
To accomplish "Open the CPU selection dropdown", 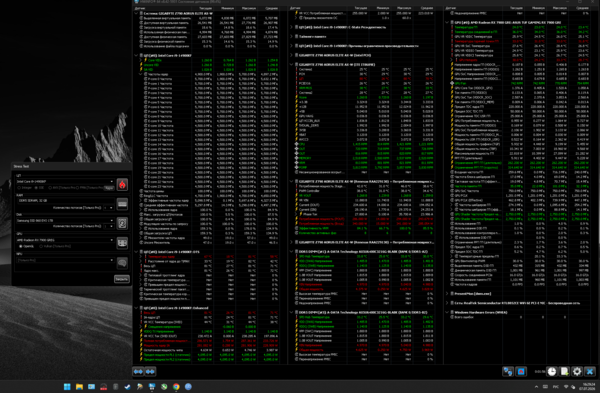I will click(65, 181).
